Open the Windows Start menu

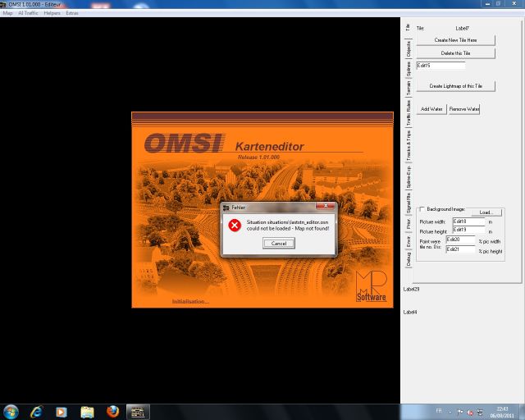[x=11, y=412]
